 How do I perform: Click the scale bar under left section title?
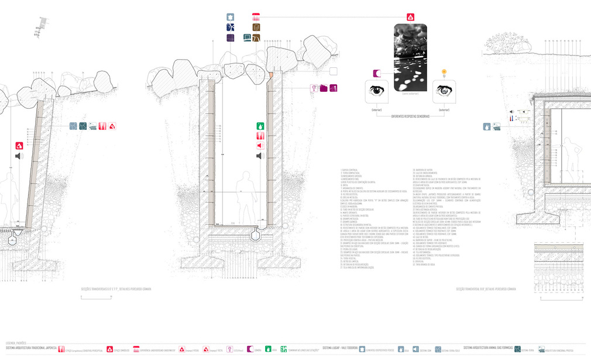(x=96, y=297)
